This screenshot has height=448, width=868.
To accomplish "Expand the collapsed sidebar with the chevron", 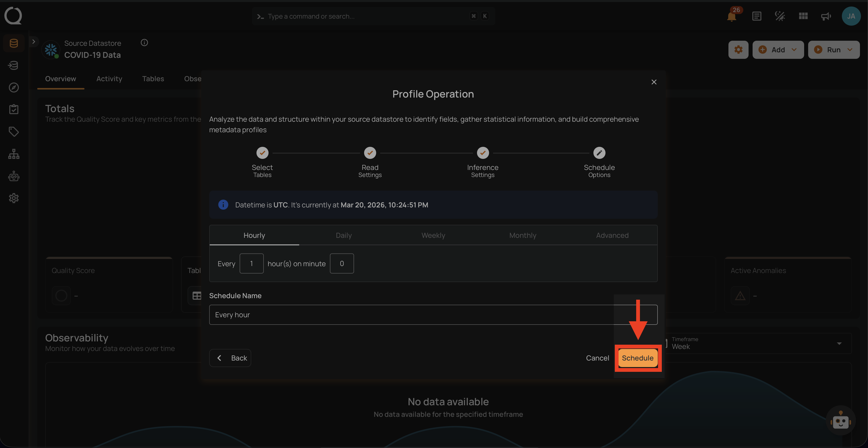I will 34,41.
